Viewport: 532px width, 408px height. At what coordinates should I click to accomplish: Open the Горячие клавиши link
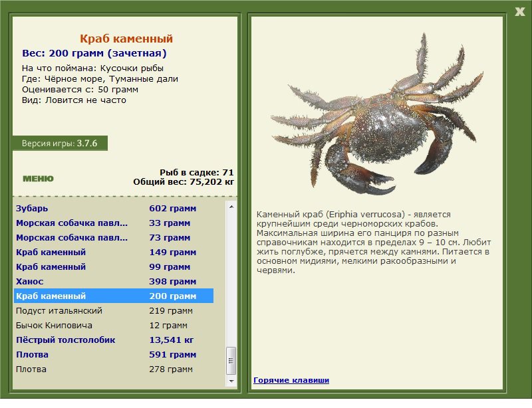coord(291,380)
